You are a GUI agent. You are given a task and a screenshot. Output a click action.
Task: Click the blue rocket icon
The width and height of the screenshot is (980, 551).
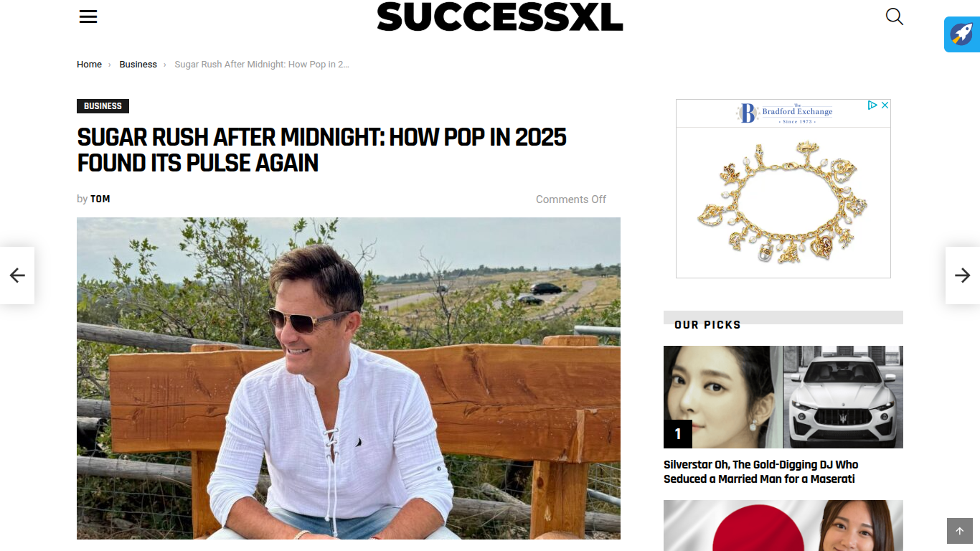[961, 34]
